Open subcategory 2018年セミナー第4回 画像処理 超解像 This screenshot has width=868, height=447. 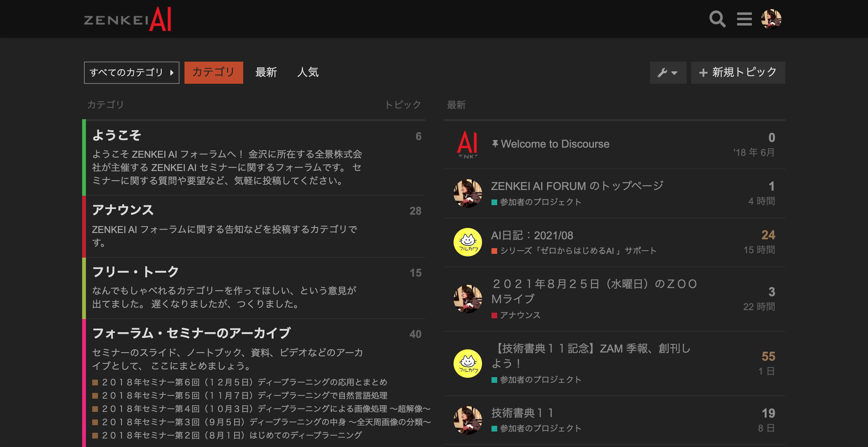262,409
